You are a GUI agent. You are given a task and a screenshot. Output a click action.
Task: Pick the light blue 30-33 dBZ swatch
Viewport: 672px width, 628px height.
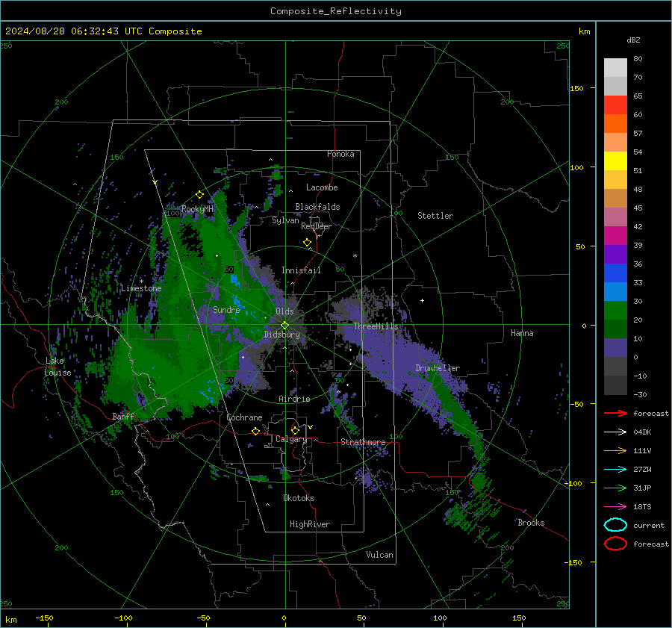(x=615, y=291)
